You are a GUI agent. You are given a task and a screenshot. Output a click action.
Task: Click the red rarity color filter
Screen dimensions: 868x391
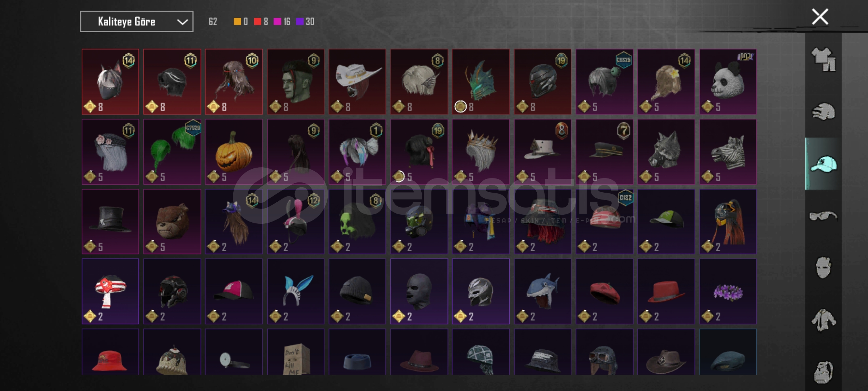tap(261, 22)
